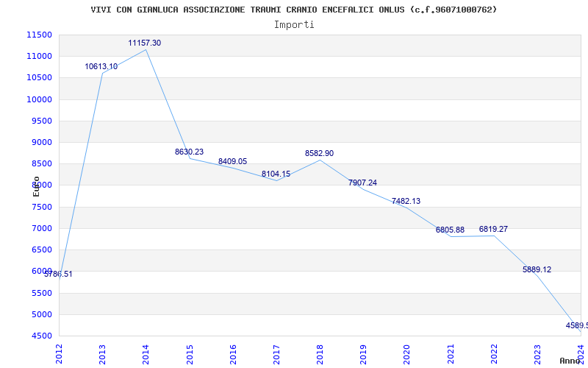Click the 2016 x-axis year label
The width and height of the screenshot is (588, 368).
tap(233, 354)
